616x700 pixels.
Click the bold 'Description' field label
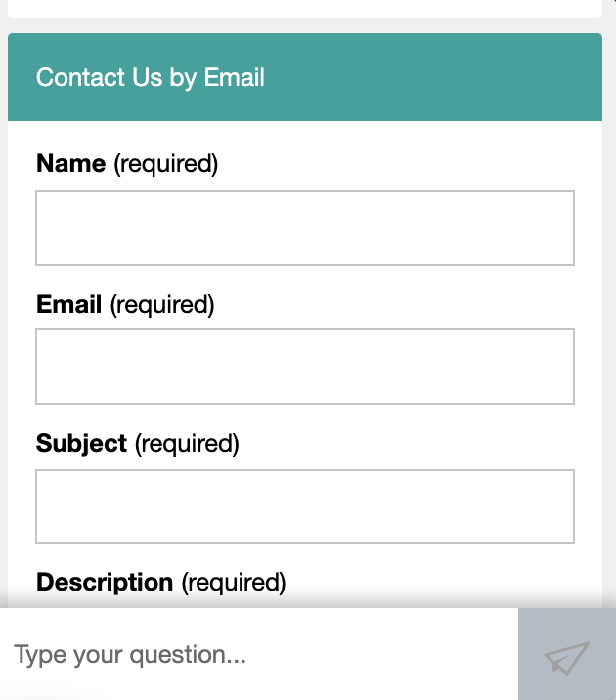[105, 583]
